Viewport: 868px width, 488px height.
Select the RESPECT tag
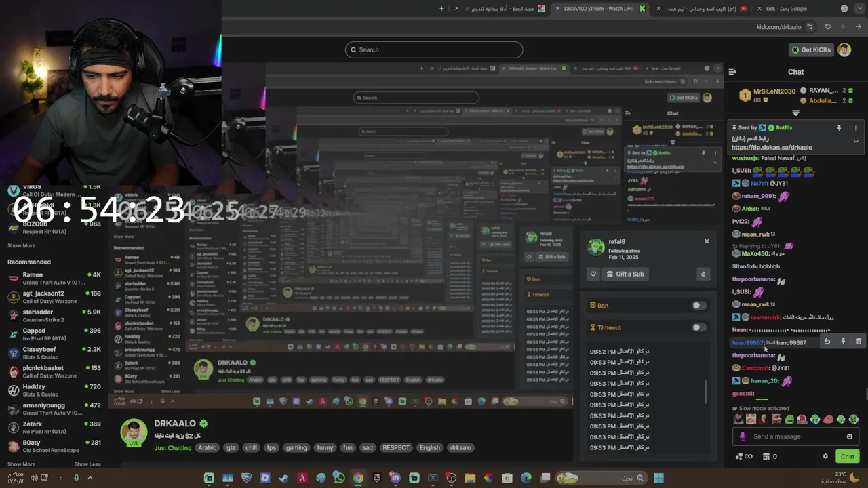point(396,447)
